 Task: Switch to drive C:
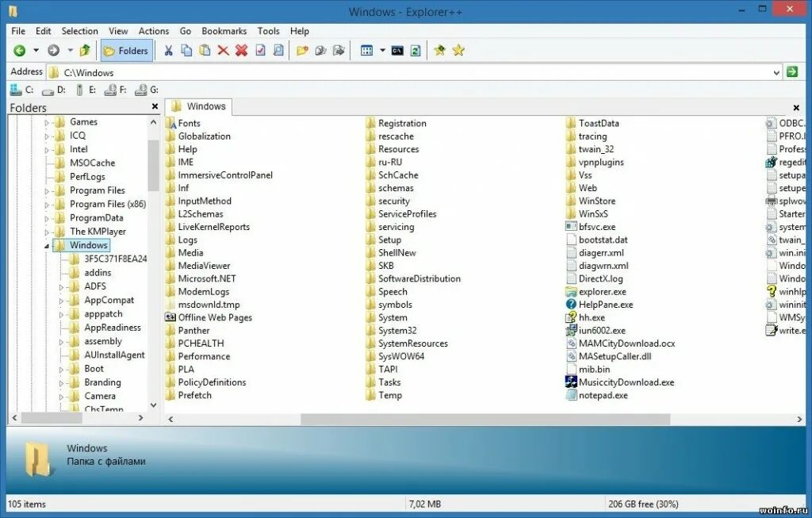[x=22, y=90]
